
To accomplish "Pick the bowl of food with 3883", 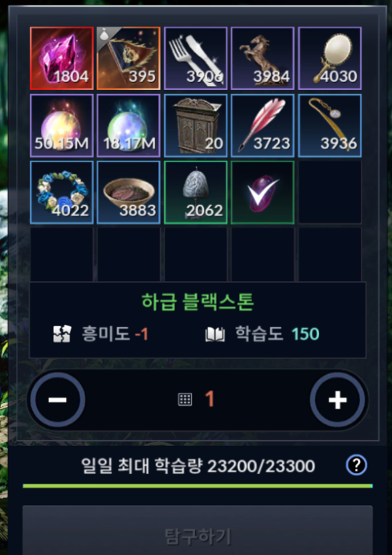I will (x=129, y=192).
